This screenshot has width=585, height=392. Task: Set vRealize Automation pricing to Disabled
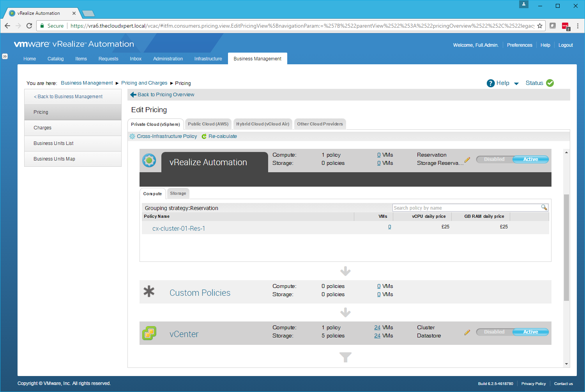click(494, 159)
